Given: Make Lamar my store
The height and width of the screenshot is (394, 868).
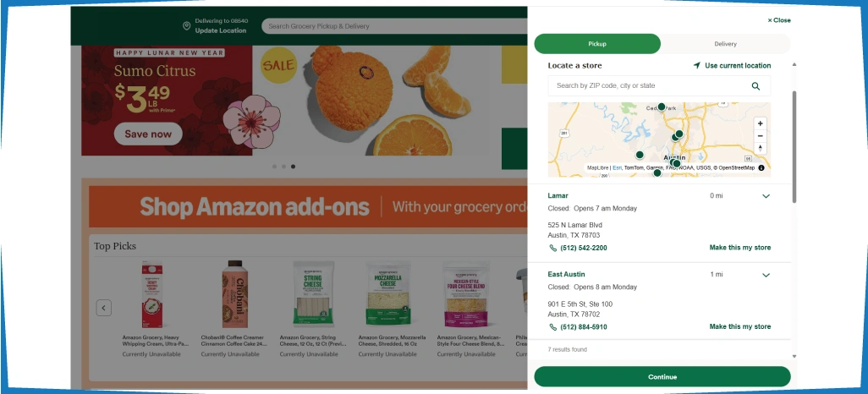Looking at the screenshot, I should click(x=739, y=248).
